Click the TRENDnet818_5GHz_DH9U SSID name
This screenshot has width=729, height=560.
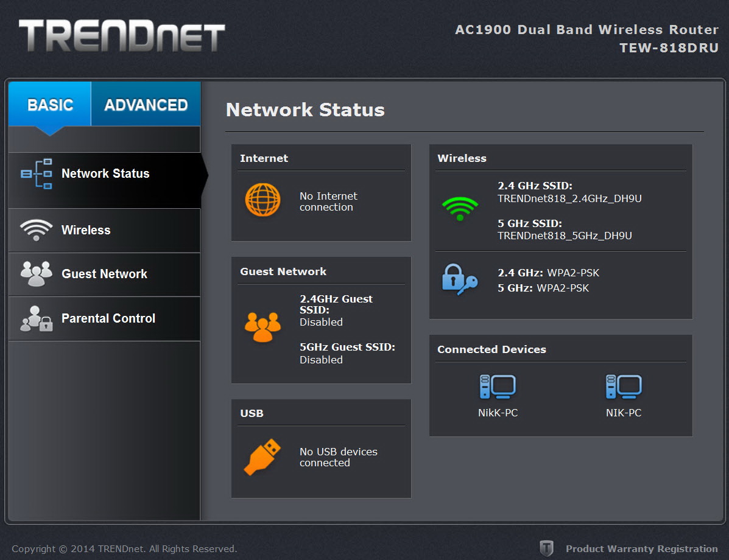(565, 236)
